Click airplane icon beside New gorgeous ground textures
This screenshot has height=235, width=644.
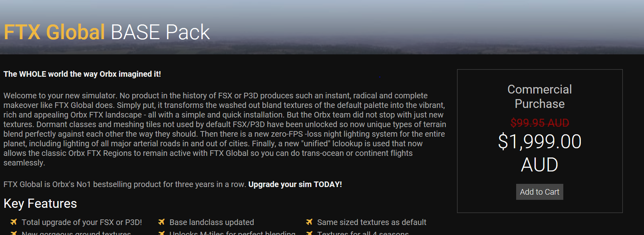pyautogui.click(x=14, y=233)
